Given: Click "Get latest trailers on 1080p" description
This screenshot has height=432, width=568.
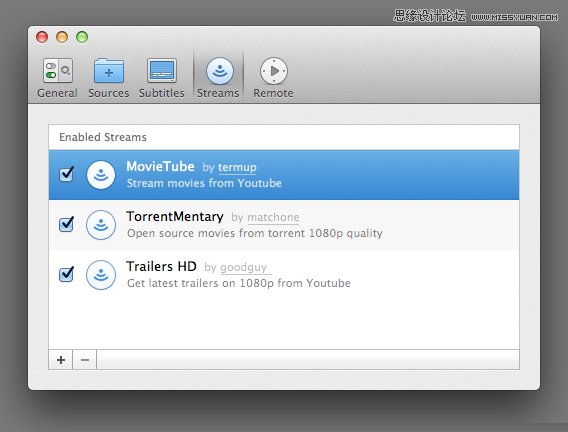Looking at the screenshot, I should click(x=200, y=283).
